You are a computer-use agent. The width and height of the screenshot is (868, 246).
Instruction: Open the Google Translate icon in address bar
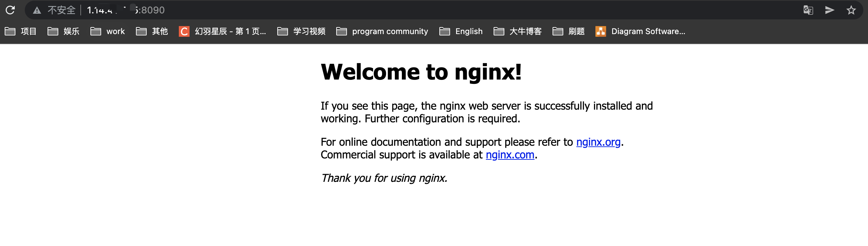(x=808, y=10)
